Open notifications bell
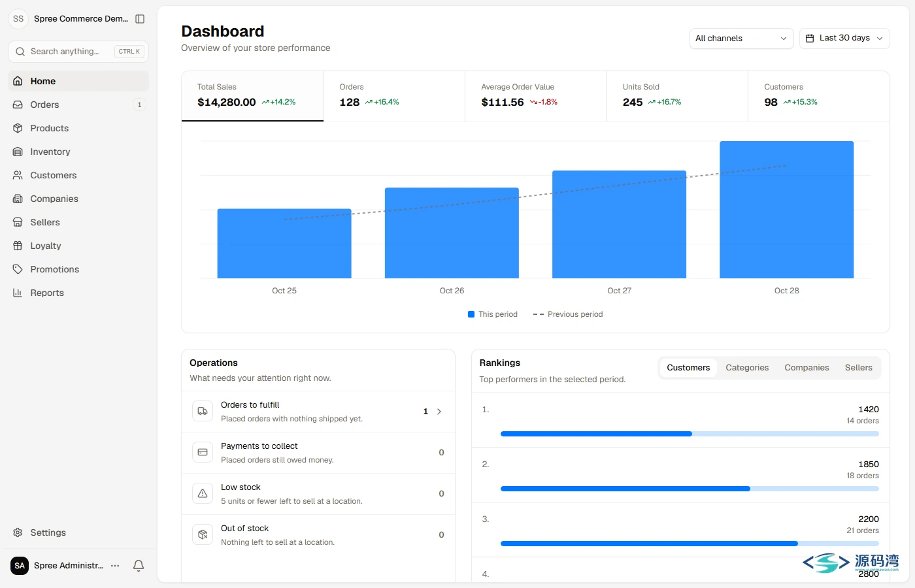This screenshot has width=915, height=588. 139,566
